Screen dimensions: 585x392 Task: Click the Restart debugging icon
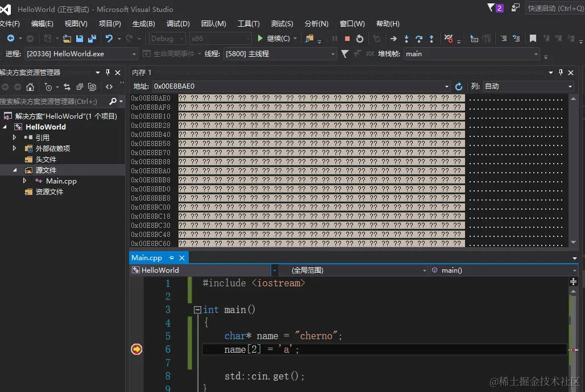coord(360,39)
